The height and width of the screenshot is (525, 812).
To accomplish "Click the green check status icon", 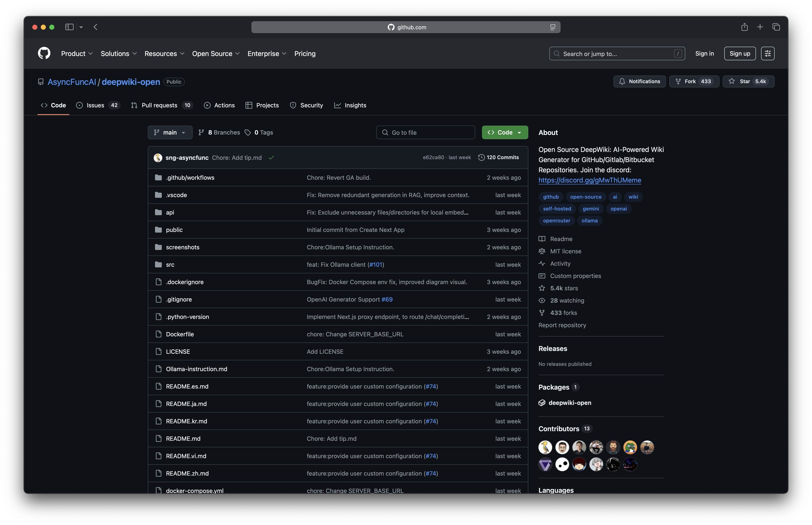I will [271, 157].
